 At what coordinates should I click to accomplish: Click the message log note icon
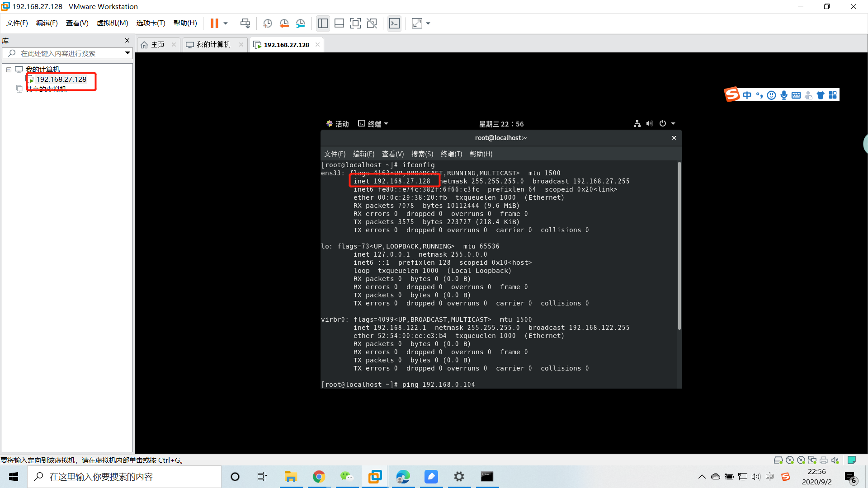852,460
